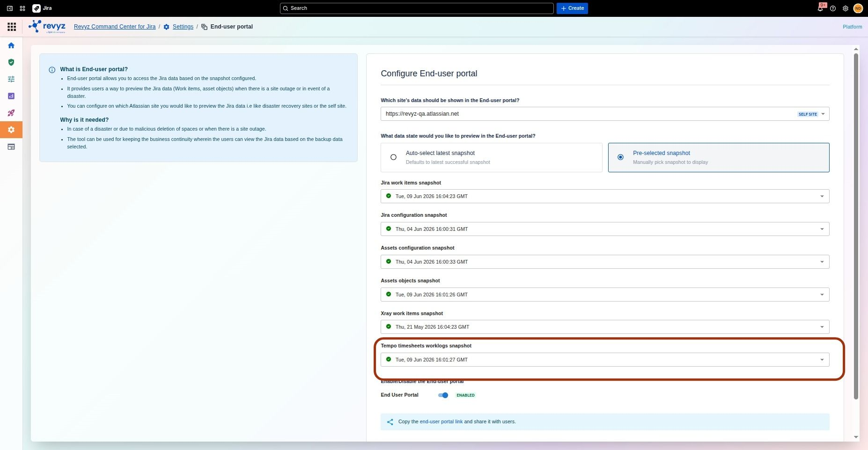Click the end-user portal link

pyautogui.click(x=441, y=422)
